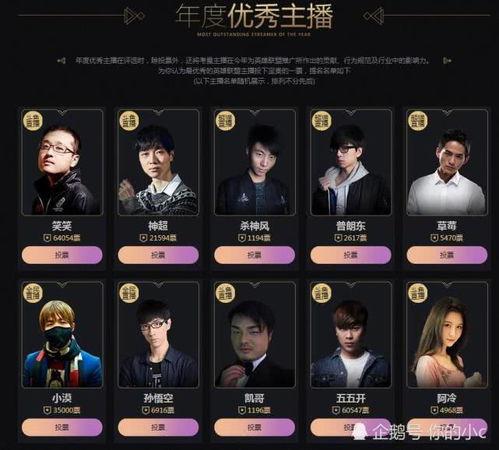Vote for 草莓 via 投票 button
This screenshot has height=450, width=499.
point(447,255)
